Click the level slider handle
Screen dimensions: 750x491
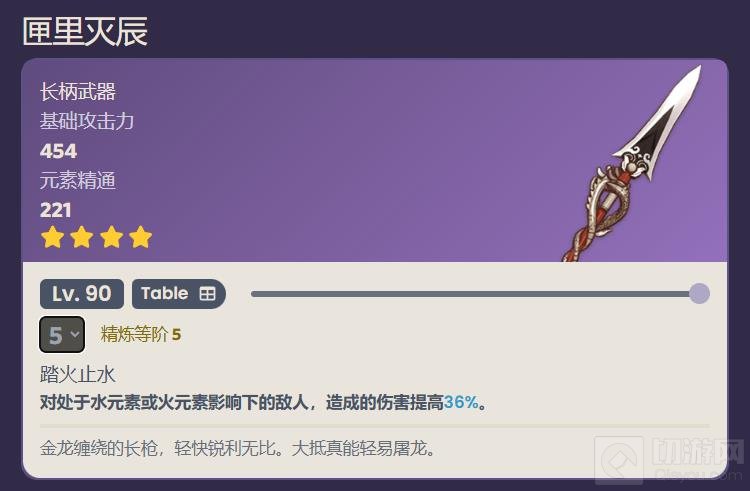[x=699, y=294]
